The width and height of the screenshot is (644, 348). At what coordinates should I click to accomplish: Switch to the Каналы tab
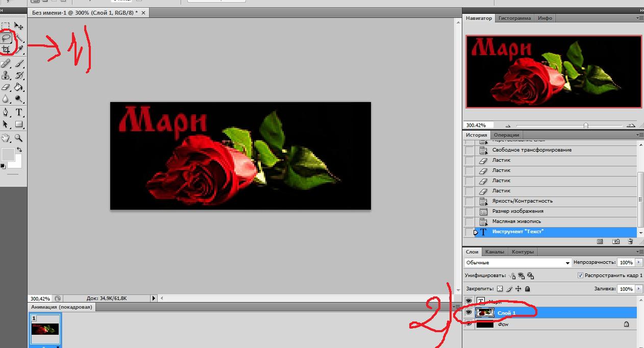click(x=494, y=252)
